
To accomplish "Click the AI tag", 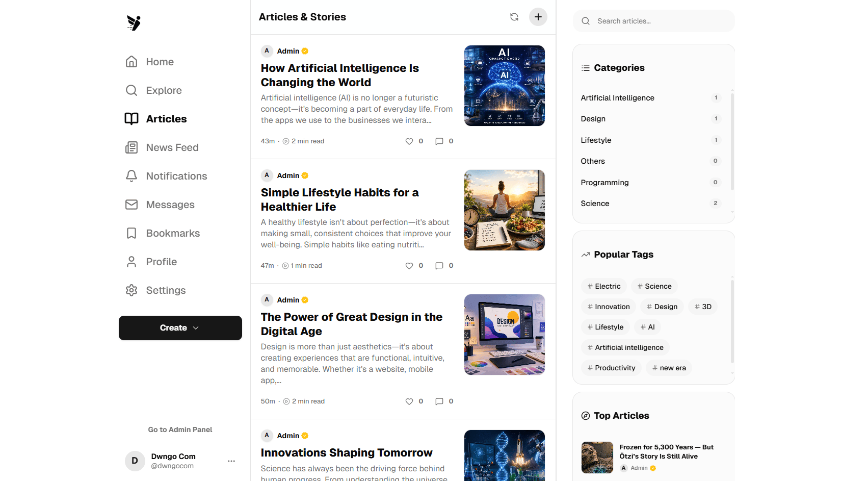I will click(x=647, y=327).
